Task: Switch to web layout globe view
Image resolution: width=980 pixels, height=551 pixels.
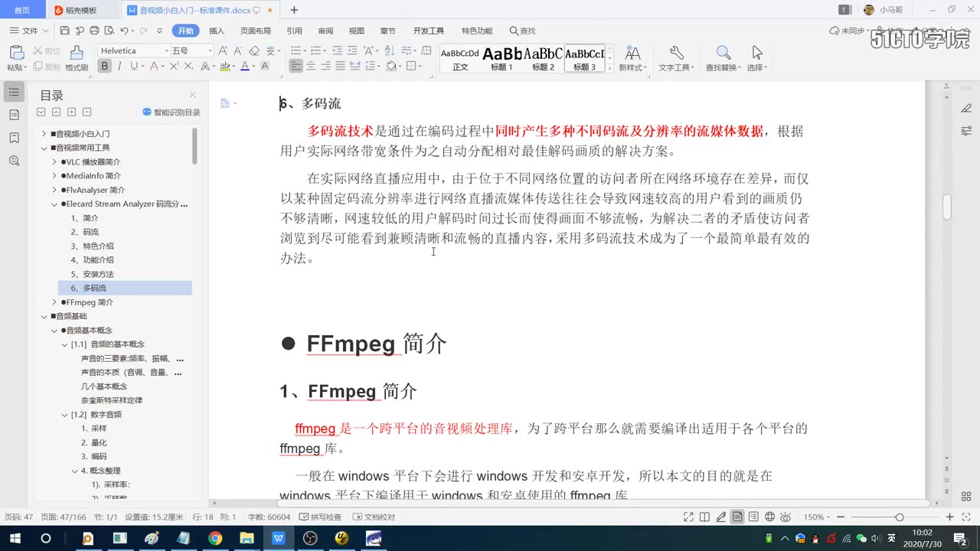Action: pyautogui.click(x=769, y=517)
